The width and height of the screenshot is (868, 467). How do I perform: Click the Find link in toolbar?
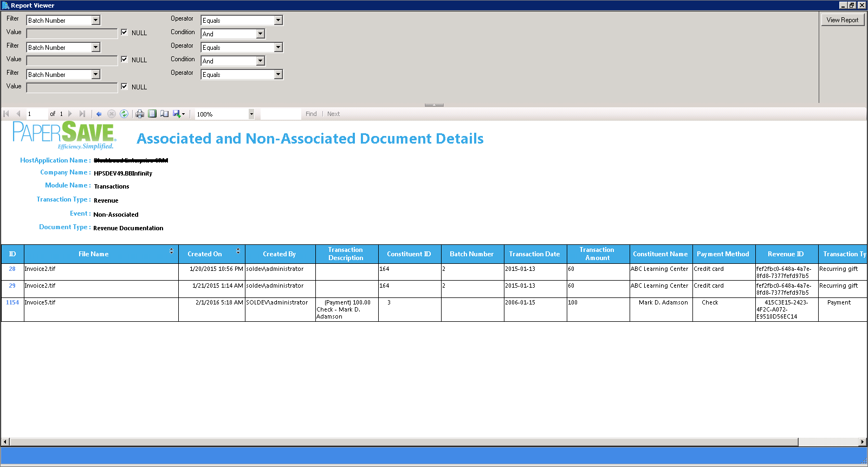[x=311, y=114]
